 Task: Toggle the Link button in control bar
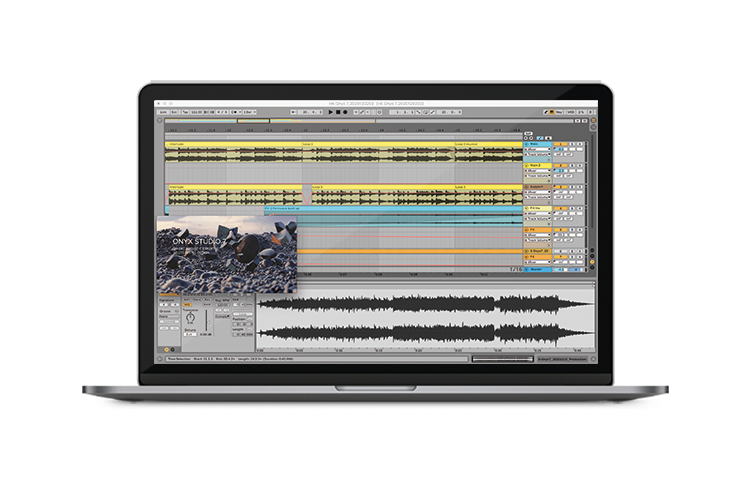point(163,112)
